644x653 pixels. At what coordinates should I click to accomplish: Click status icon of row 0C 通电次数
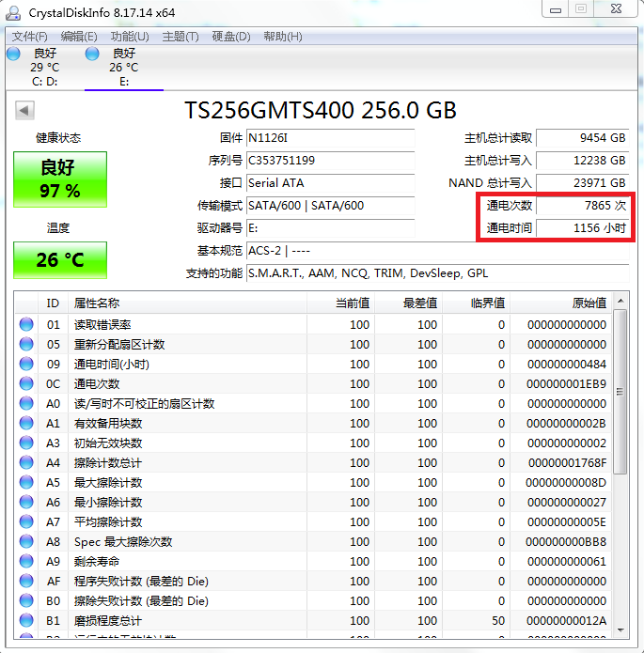(26, 383)
